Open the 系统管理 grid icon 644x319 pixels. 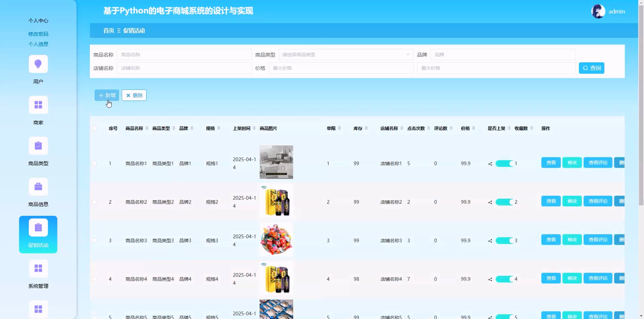click(x=38, y=268)
